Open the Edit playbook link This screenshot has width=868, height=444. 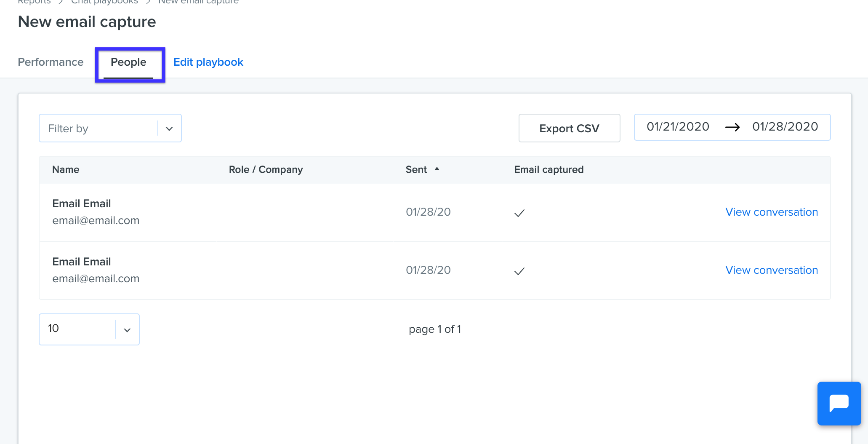208,62
